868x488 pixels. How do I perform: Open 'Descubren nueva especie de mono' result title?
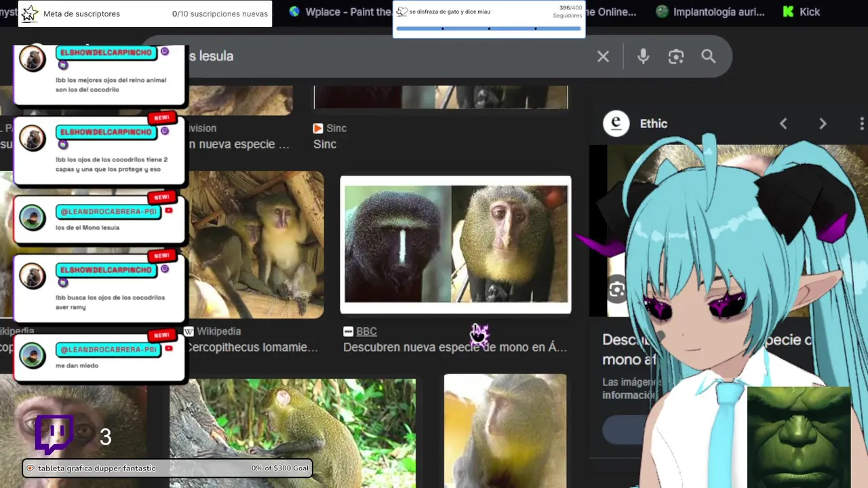point(455,347)
